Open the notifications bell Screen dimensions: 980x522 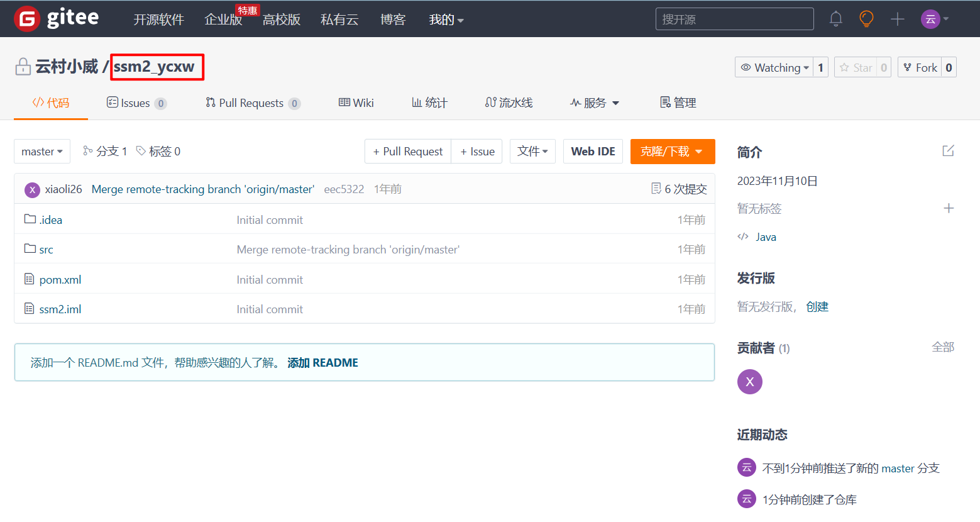835,19
